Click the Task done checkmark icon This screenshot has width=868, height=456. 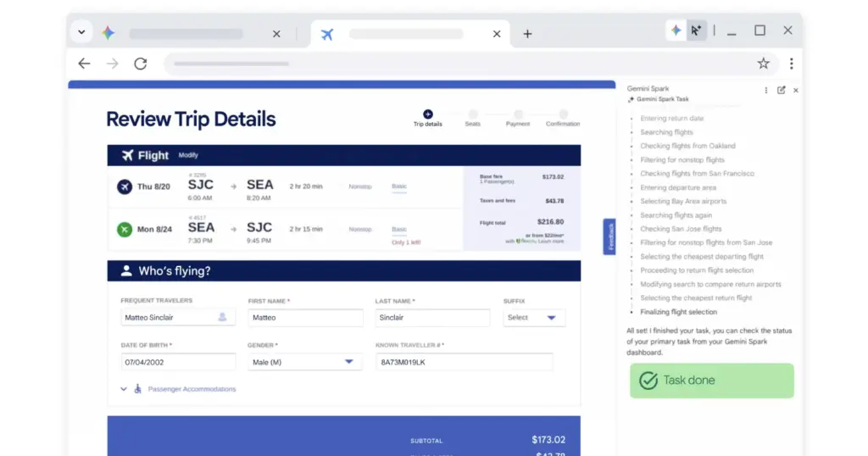tap(648, 381)
